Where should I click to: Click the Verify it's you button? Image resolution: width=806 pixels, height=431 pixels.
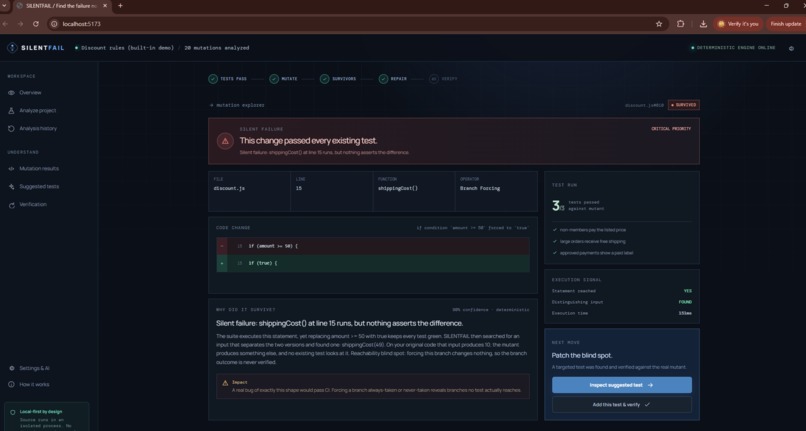738,24
